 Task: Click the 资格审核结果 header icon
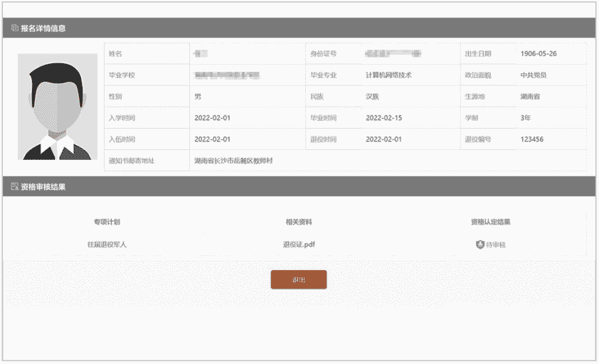click(x=14, y=187)
